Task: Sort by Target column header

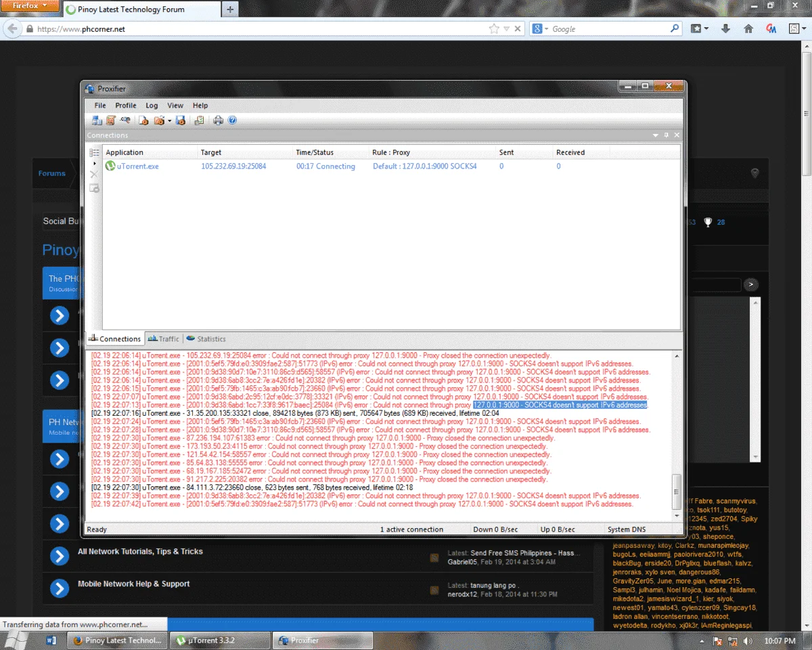Action: coord(245,152)
